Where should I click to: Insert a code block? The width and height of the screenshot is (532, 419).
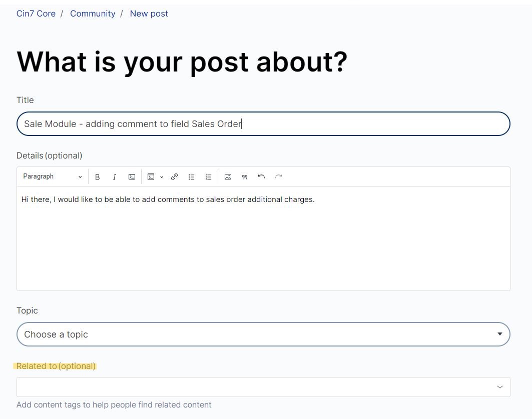(x=151, y=177)
